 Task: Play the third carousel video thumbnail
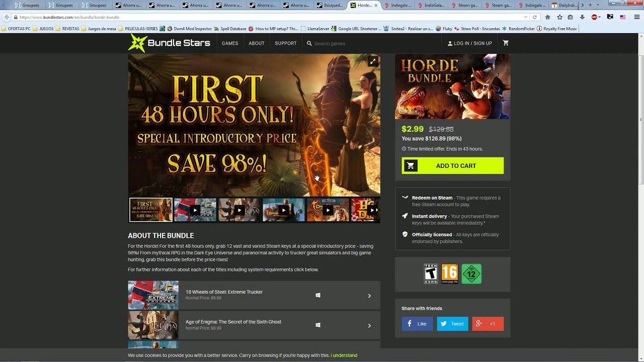239,210
